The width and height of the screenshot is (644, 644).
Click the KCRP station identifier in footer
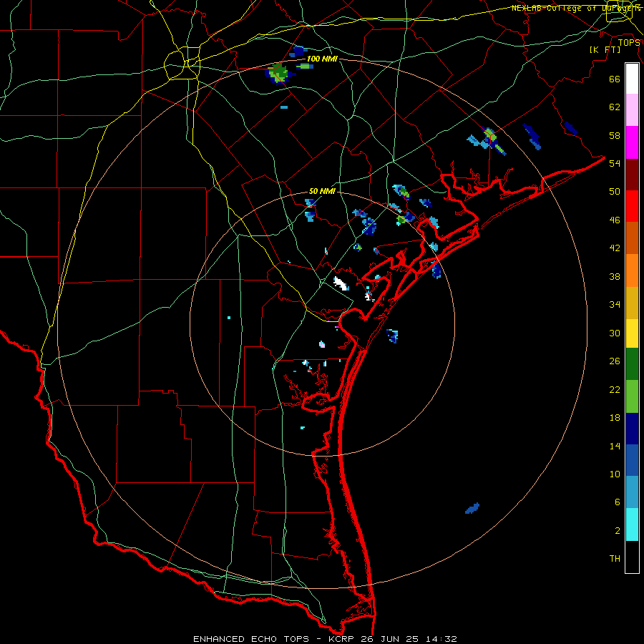342,639
